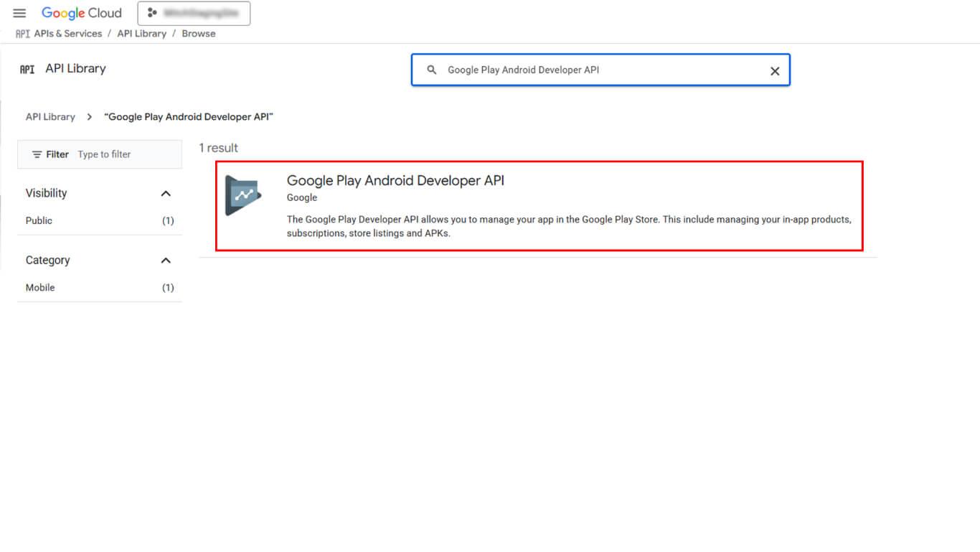Click the Google Cloud logo
The image size is (980, 552).
click(x=82, y=13)
